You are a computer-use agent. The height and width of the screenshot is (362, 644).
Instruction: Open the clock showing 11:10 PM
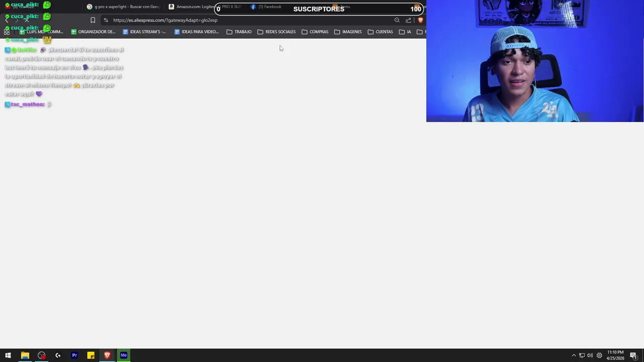coord(615,355)
